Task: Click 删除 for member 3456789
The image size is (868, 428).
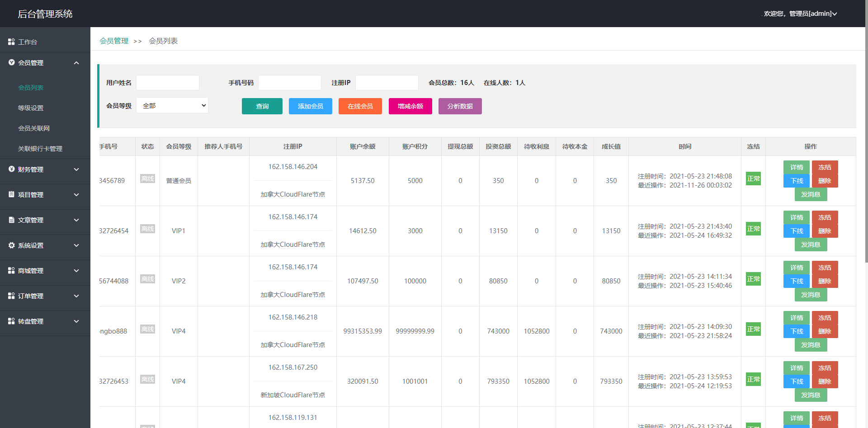Action: [x=825, y=181]
